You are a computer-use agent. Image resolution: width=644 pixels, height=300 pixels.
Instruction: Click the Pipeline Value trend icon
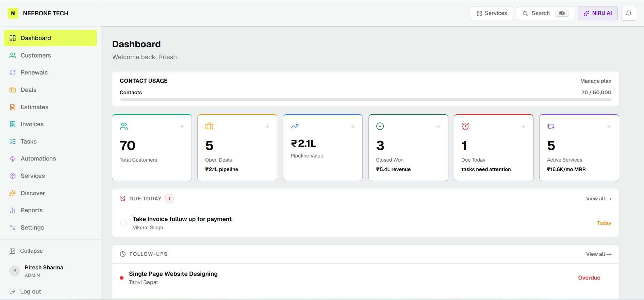click(295, 126)
